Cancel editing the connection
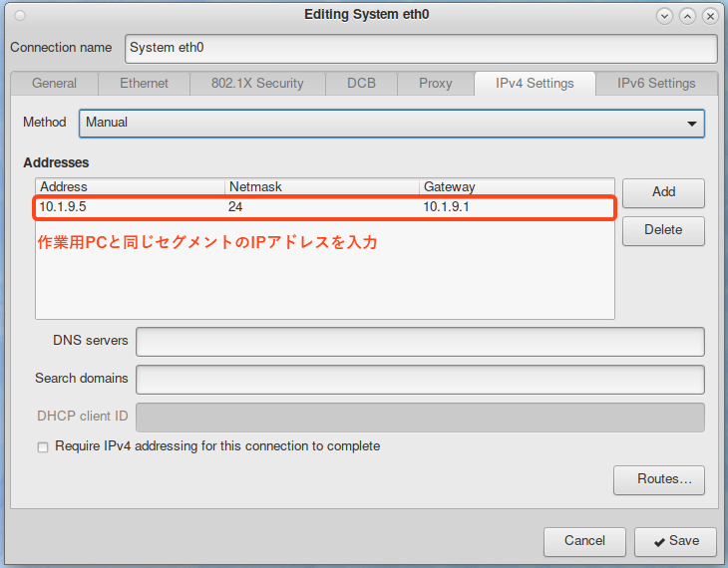The width and height of the screenshot is (728, 568). pyautogui.click(x=584, y=541)
